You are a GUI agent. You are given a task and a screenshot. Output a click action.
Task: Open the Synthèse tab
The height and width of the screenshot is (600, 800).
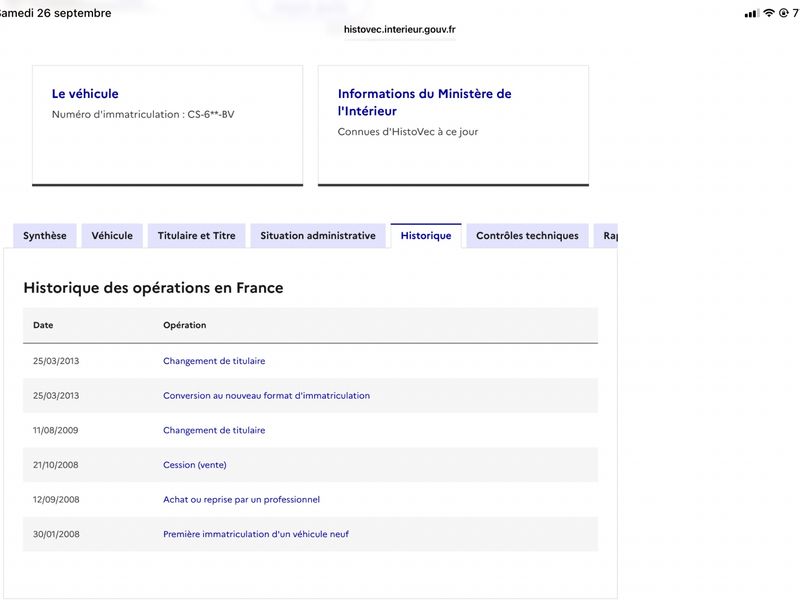[45, 236]
